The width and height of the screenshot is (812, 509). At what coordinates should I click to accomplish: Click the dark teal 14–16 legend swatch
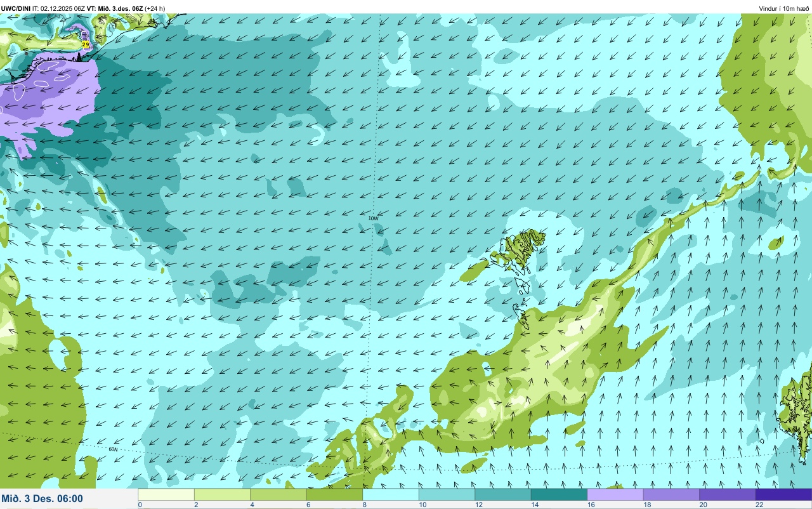(559, 494)
